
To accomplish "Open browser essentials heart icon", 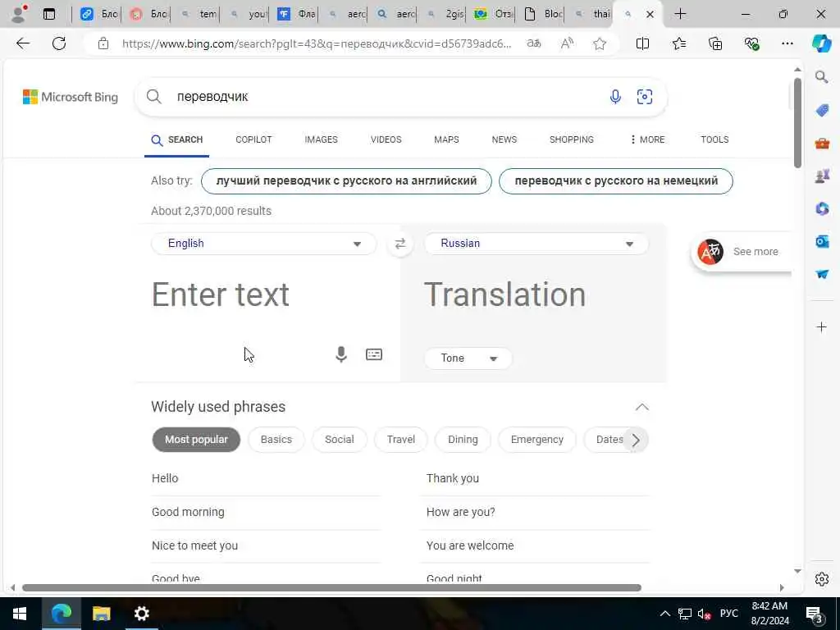I will (751, 43).
